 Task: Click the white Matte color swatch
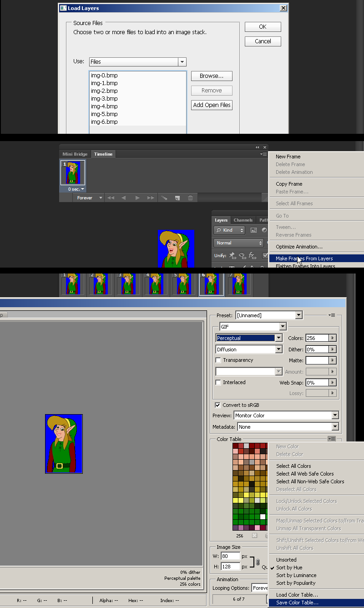(x=317, y=360)
